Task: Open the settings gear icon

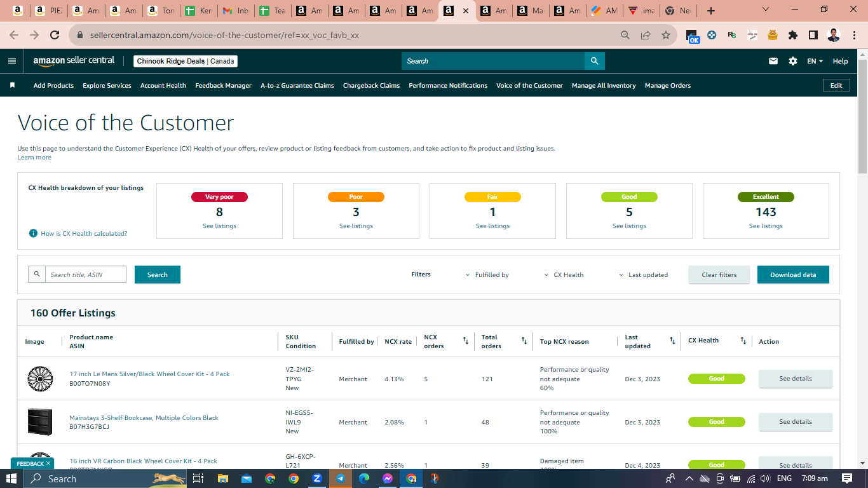Action: 793,61
